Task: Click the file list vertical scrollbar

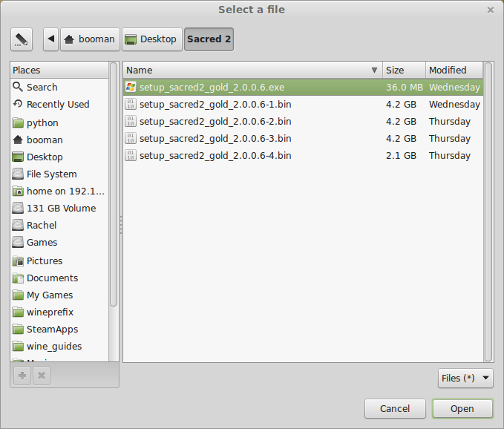Action: click(x=488, y=212)
